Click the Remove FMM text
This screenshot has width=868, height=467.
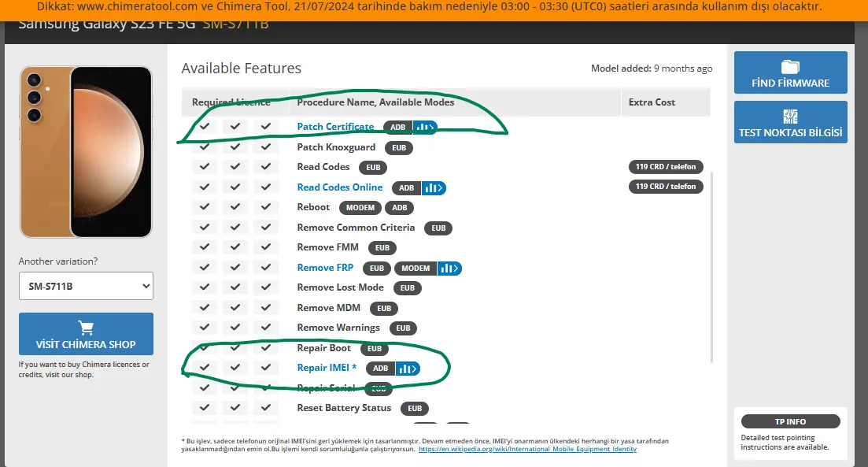click(327, 247)
